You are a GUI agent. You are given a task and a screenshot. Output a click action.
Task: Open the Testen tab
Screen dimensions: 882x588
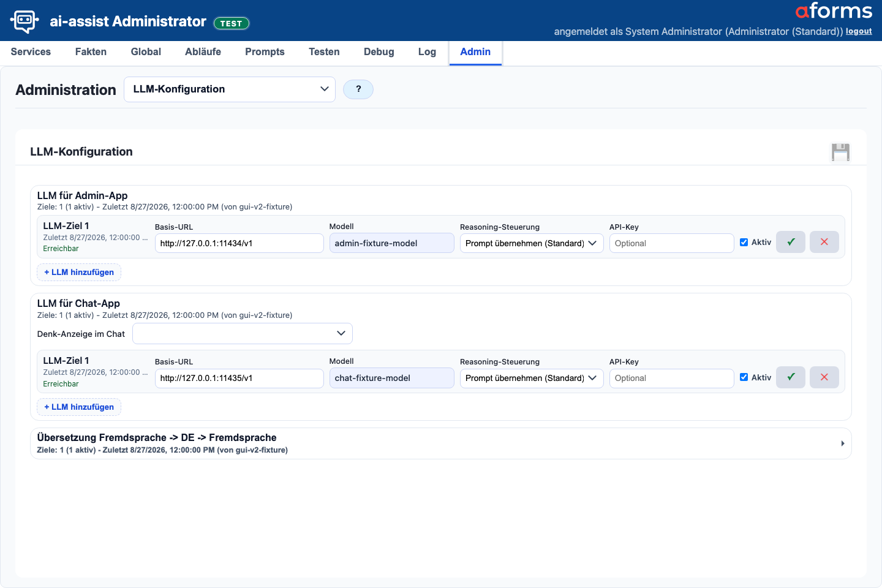pos(324,52)
